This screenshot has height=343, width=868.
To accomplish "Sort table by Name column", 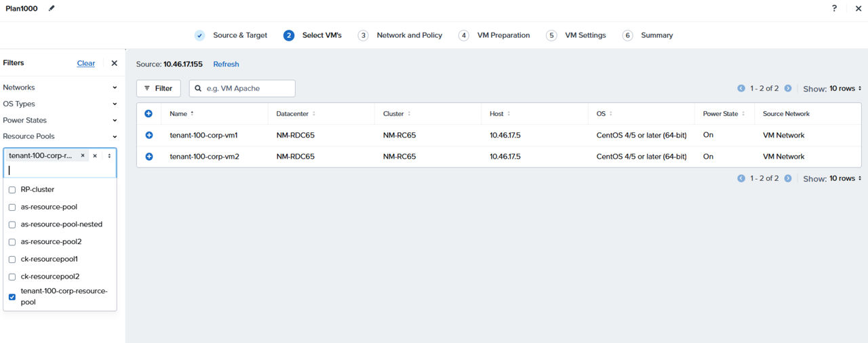I will pyautogui.click(x=182, y=114).
